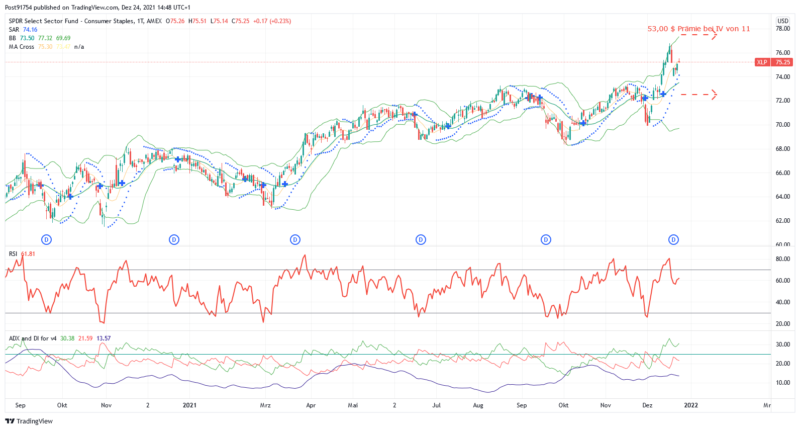The height and width of the screenshot is (430, 800).
Task: Click the earliest dividend D marker
Action: click(47, 239)
